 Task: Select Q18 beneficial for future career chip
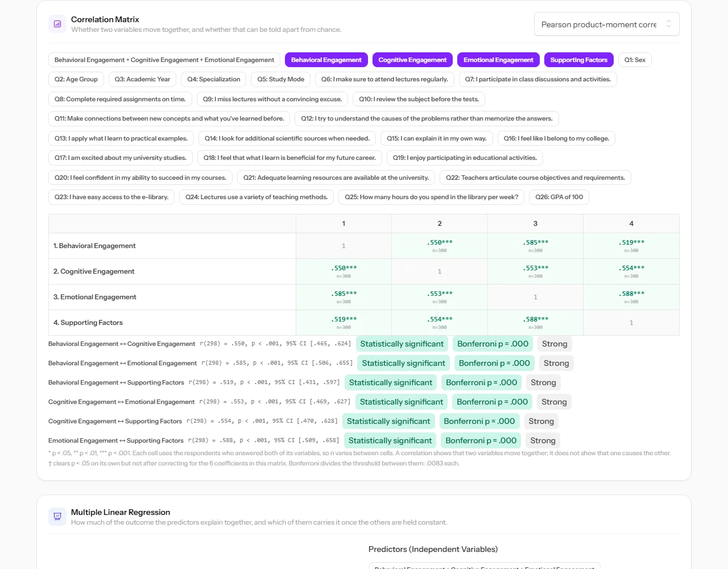[x=289, y=158]
